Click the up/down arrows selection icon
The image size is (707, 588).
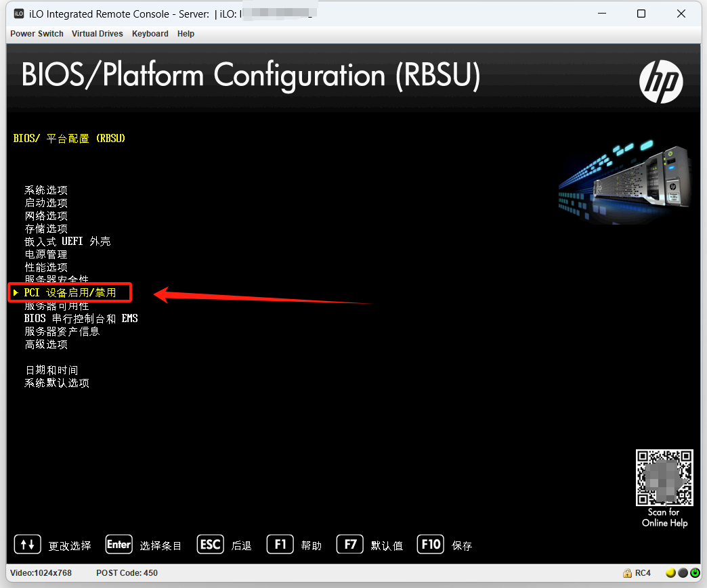click(27, 545)
